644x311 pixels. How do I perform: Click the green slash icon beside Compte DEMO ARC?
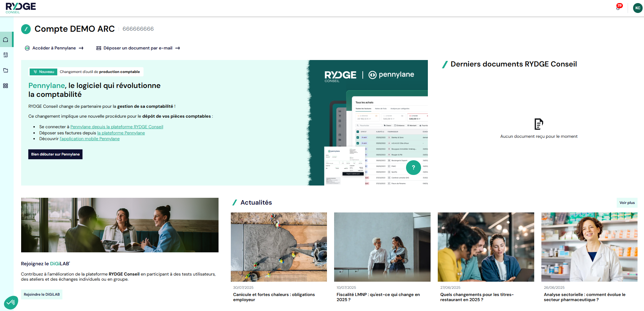click(26, 29)
